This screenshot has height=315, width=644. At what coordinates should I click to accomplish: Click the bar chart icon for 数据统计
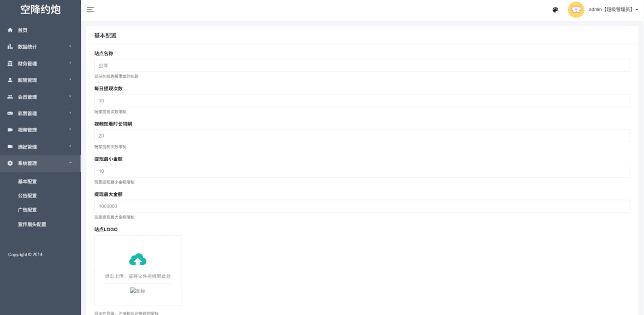coord(10,47)
